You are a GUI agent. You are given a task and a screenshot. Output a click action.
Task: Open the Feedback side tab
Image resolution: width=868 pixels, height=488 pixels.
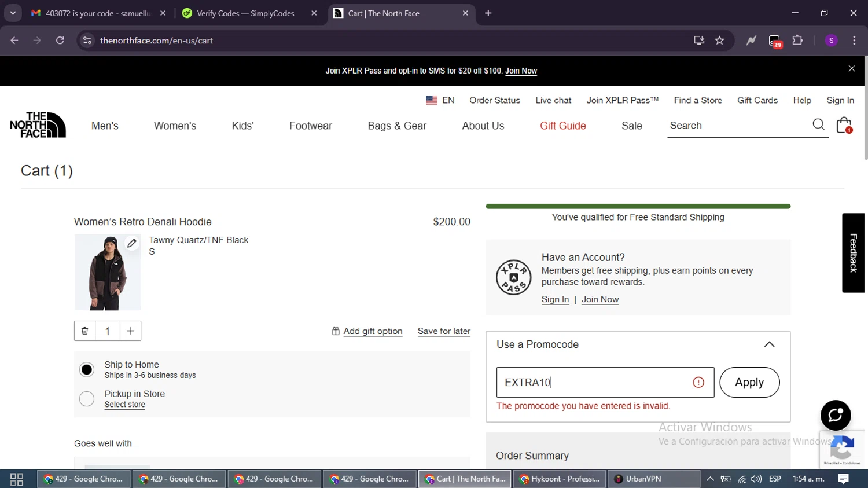tap(853, 253)
